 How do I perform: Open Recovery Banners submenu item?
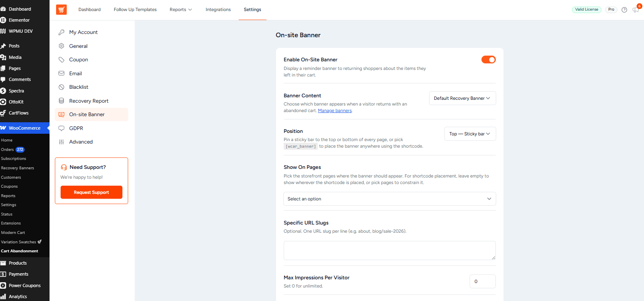pyautogui.click(x=18, y=168)
